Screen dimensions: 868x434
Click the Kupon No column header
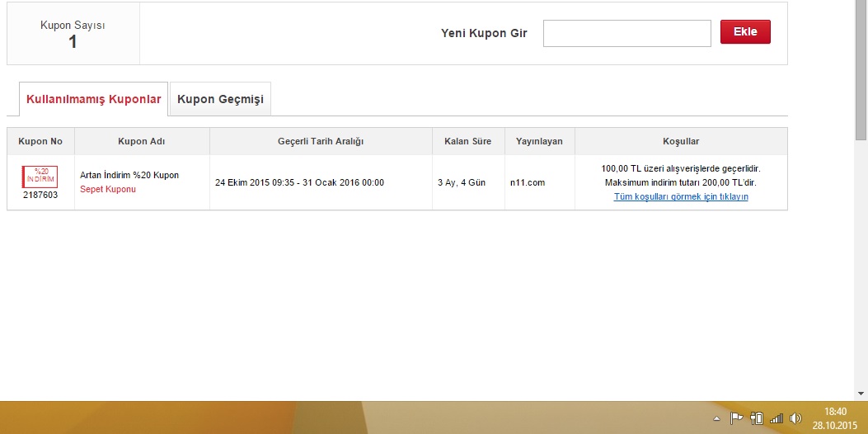[40, 141]
